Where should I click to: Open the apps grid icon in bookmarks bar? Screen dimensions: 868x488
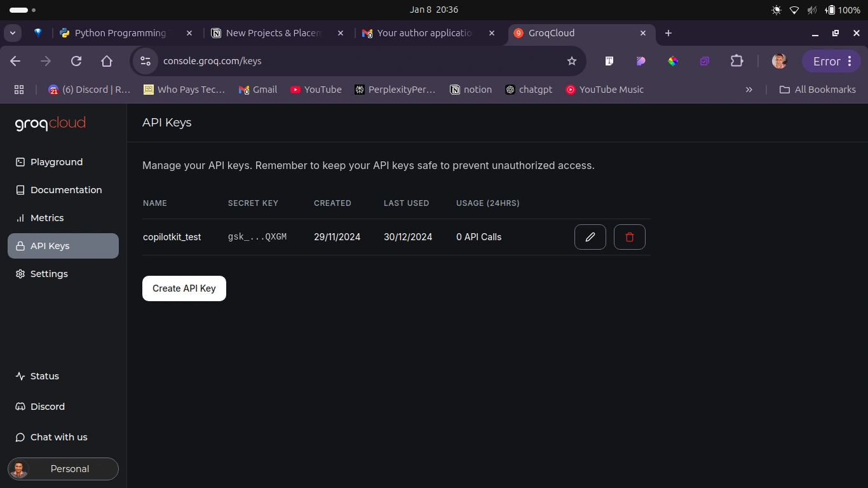[19, 90]
